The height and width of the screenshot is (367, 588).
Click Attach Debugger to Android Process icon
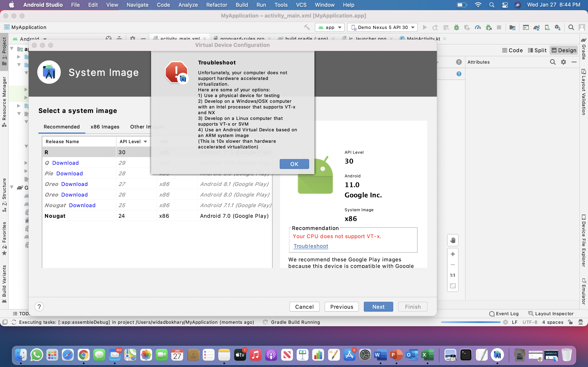(488, 28)
